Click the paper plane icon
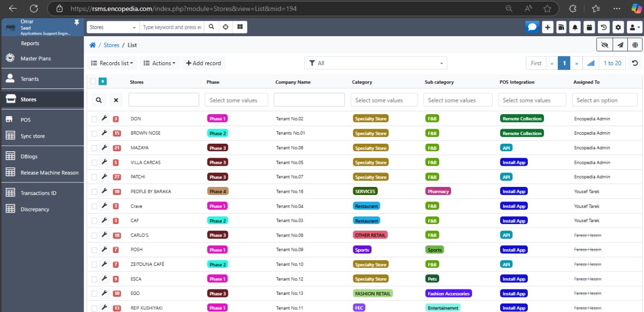The height and width of the screenshot is (312, 644). click(x=620, y=45)
